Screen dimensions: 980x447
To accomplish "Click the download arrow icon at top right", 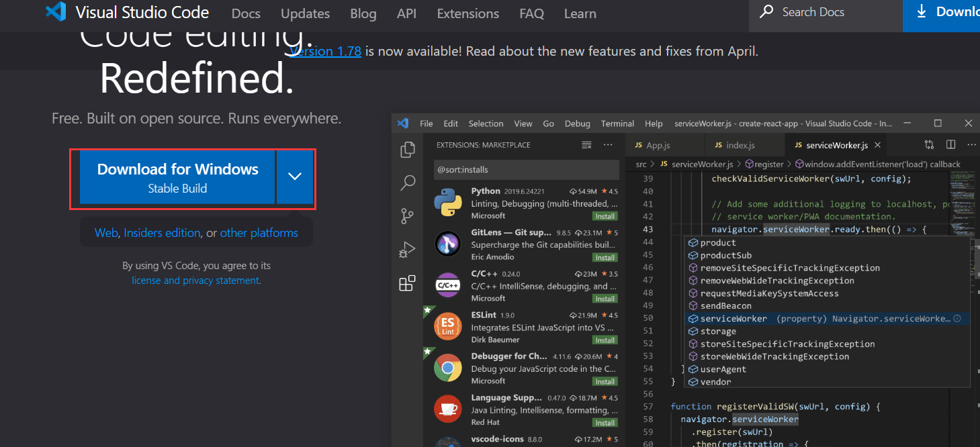I will pos(922,11).
